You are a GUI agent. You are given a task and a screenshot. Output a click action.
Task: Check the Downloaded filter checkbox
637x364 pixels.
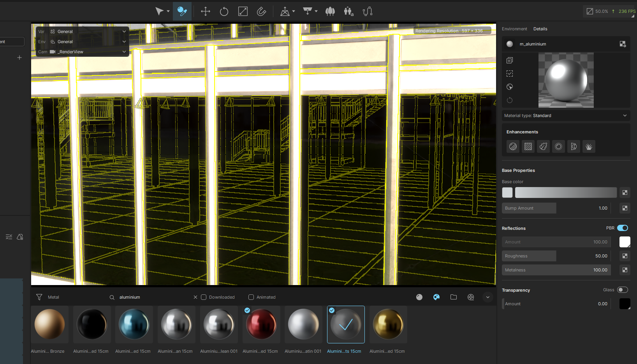coord(204,297)
